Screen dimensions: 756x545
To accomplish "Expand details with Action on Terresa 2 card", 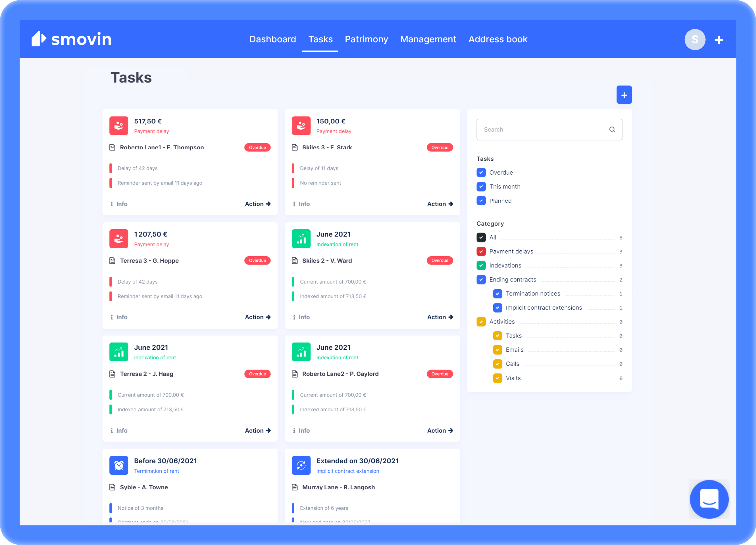I will [x=258, y=430].
